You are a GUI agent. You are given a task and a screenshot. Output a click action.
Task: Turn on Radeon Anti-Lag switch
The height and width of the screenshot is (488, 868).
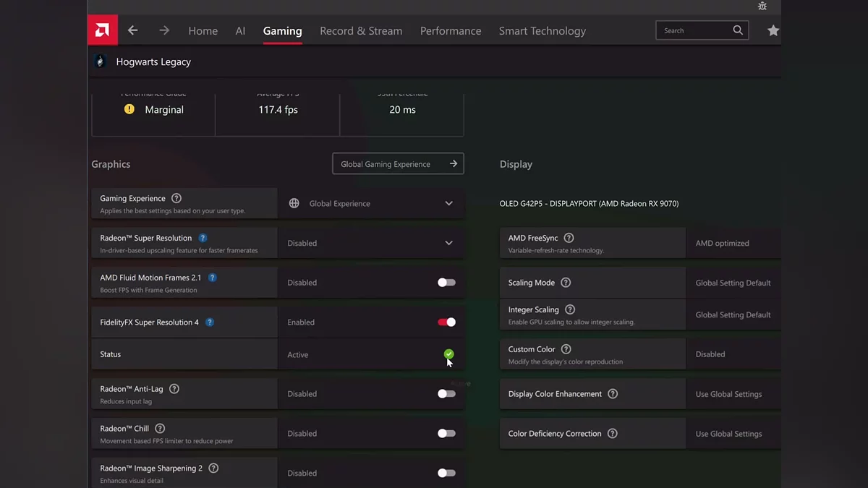point(446,394)
